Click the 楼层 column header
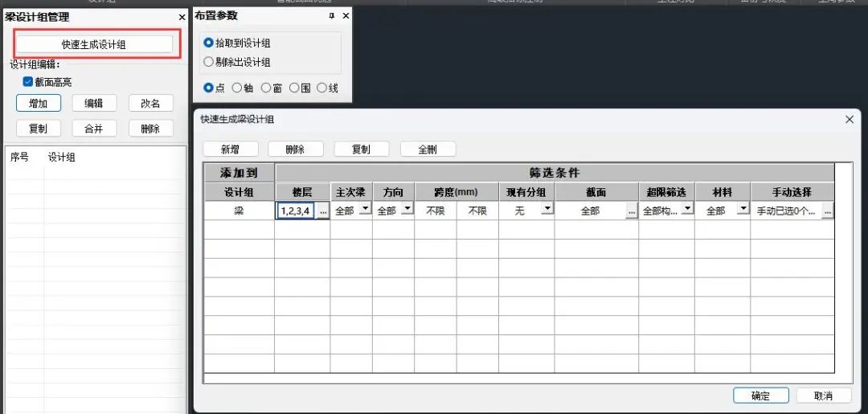 click(302, 192)
